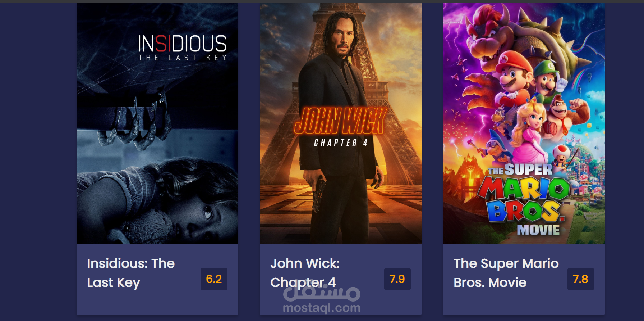Click the Arabic mostaql logo watermark
Image resolution: width=644 pixels, height=321 pixels.
point(322,292)
